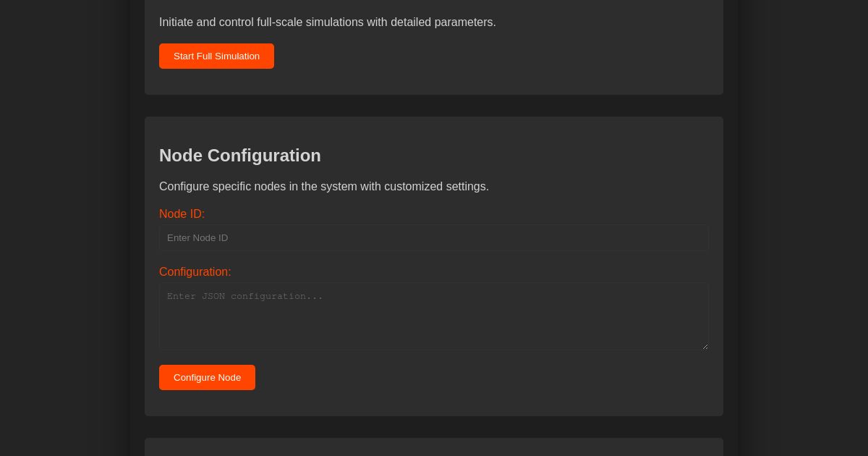Focus the Node ID input field
This screenshot has height=456, width=868.
(x=434, y=237)
